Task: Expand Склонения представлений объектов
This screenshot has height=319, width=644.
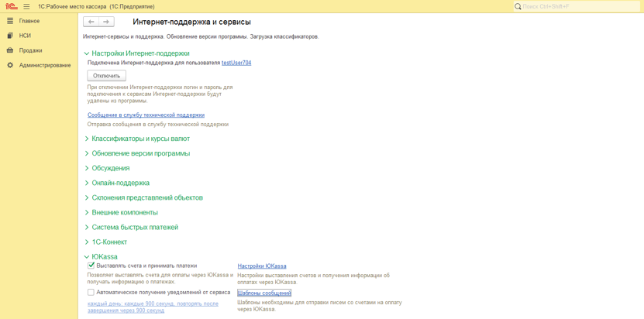Action: [x=143, y=198]
